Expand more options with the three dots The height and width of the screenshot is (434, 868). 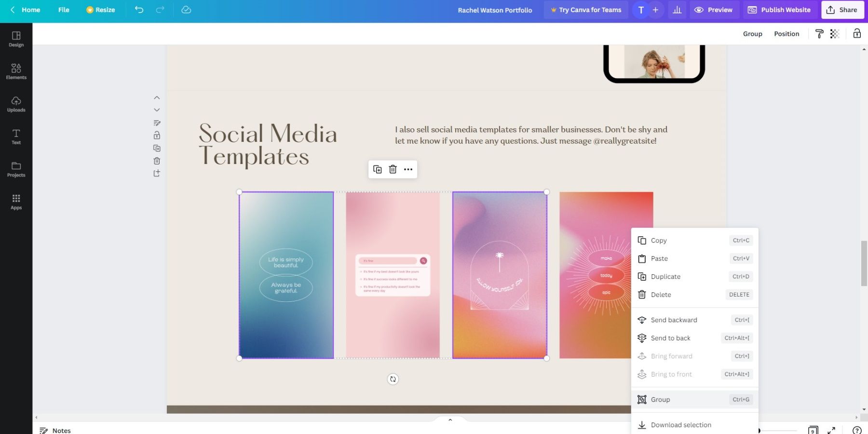pyautogui.click(x=408, y=169)
